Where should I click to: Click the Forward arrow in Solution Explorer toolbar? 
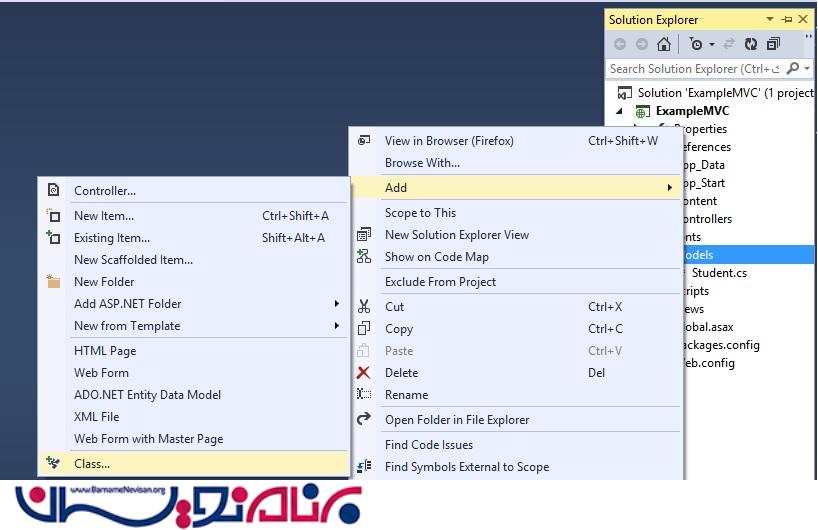click(642, 44)
